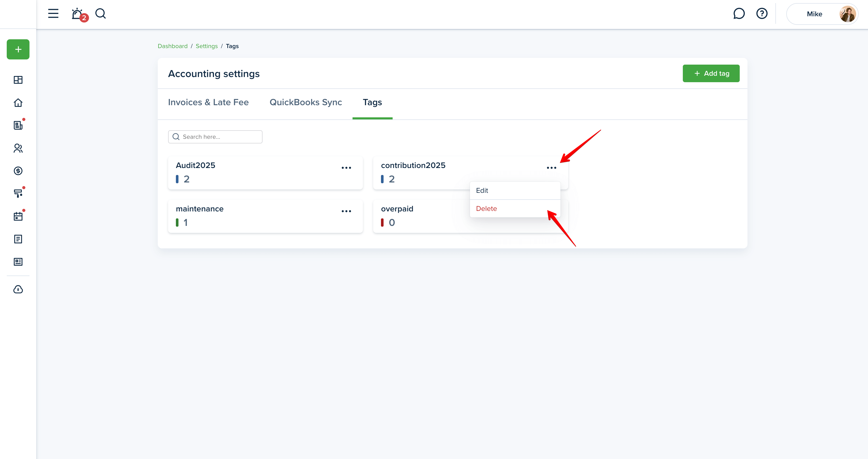Open the reports newspaper icon in sidebar
Screen dimensions: 868x459
pos(18,262)
